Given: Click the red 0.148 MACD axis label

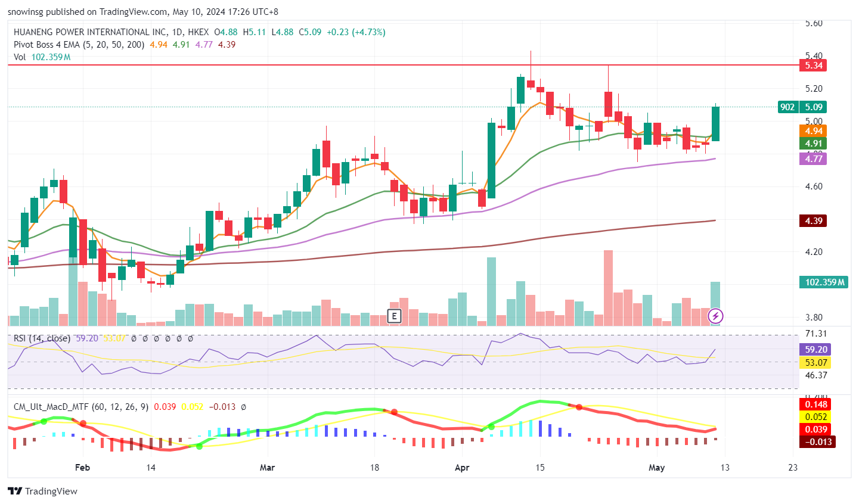Looking at the screenshot, I should 816,405.
